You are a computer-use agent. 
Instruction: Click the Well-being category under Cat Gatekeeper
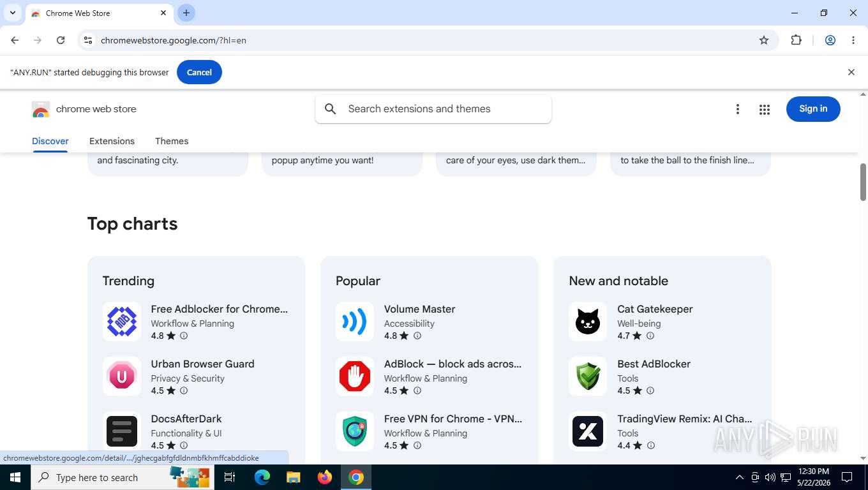(x=639, y=323)
